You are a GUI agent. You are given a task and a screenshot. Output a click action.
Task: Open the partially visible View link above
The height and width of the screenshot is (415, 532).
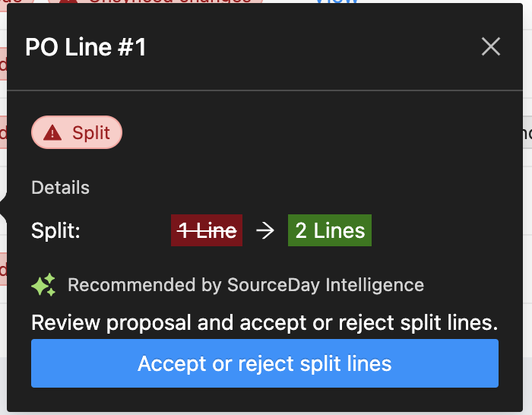coord(337,2)
